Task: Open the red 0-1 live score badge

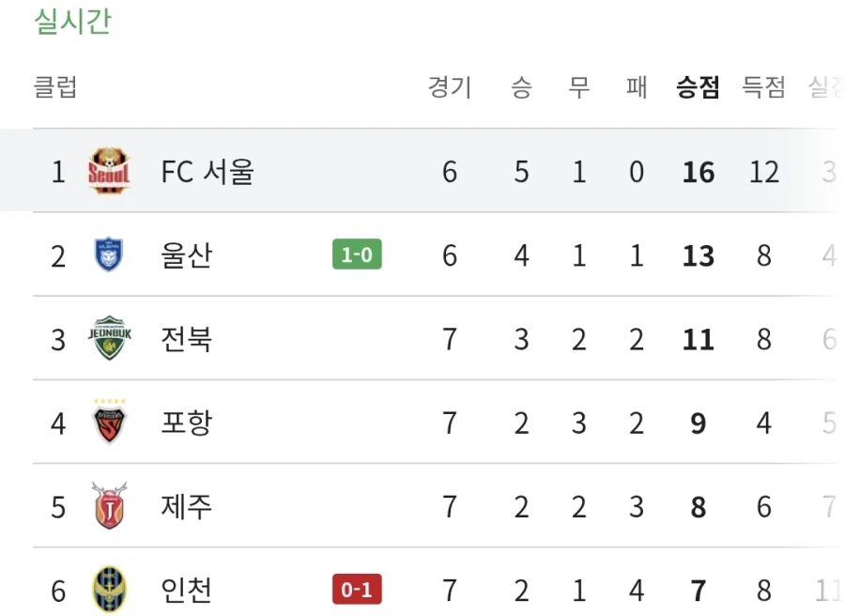Action: pos(355,591)
